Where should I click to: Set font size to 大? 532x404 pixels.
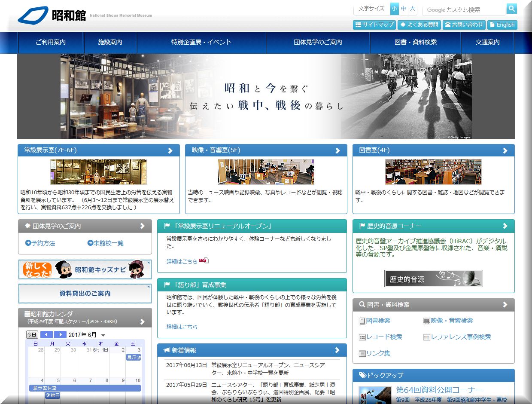tap(412, 9)
